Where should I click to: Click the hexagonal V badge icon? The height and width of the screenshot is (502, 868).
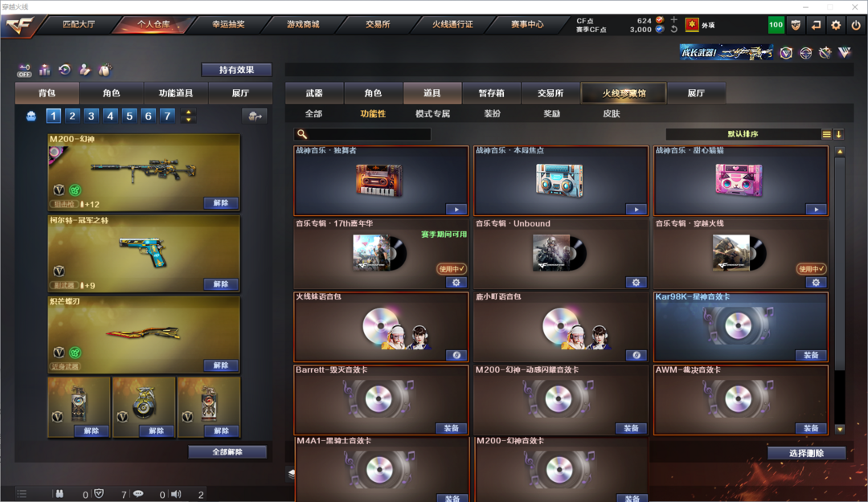(786, 52)
